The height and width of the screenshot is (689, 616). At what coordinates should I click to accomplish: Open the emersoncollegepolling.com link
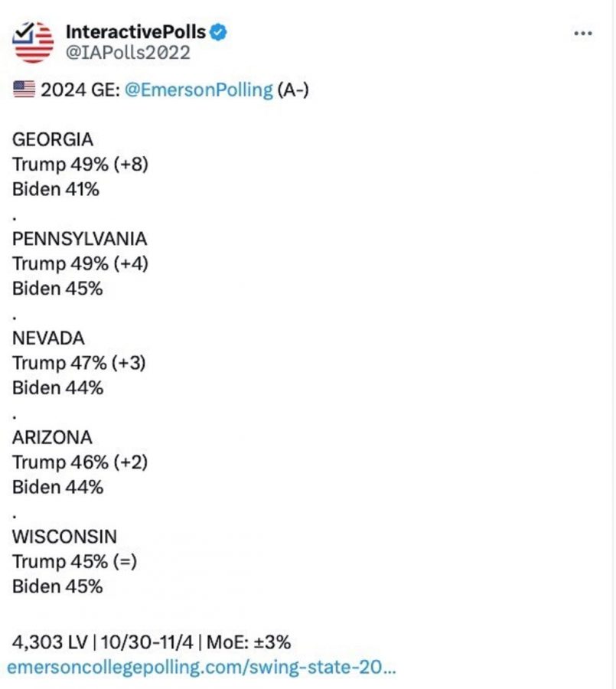click(x=201, y=667)
